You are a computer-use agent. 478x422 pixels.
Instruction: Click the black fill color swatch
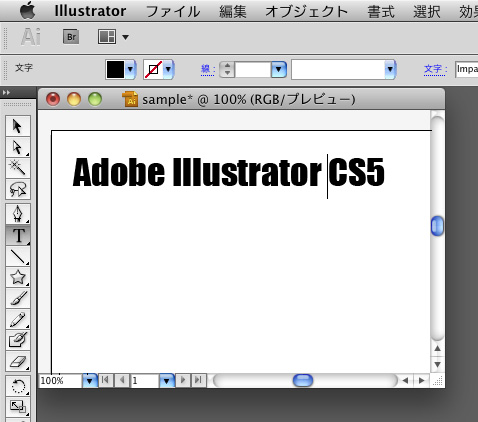pos(115,69)
